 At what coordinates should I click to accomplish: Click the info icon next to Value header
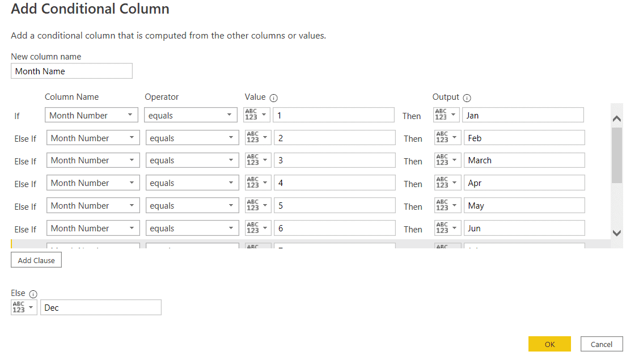click(x=274, y=97)
